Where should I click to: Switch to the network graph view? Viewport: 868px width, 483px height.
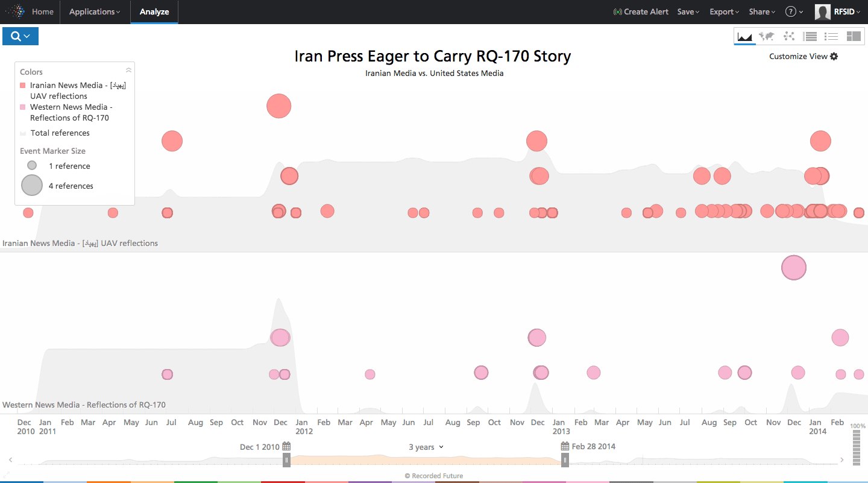click(x=788, y=36)
